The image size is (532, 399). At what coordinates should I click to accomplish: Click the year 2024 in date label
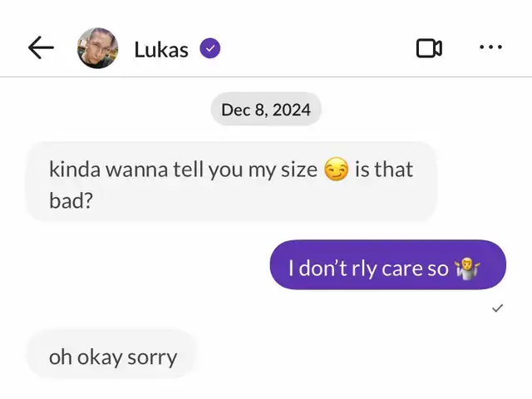[292, 110]
